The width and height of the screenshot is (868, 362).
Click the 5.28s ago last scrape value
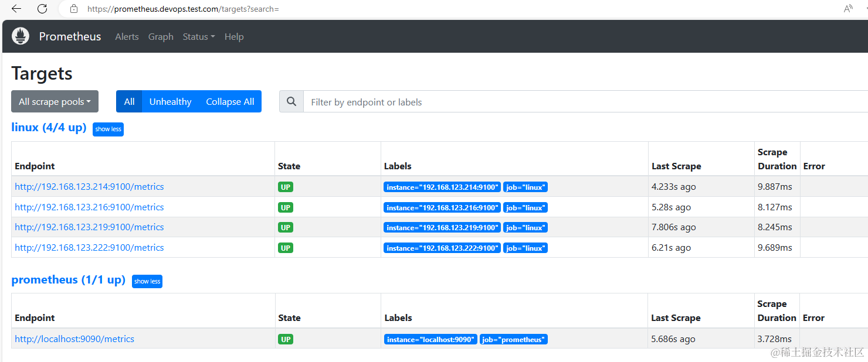coord(671,207)
